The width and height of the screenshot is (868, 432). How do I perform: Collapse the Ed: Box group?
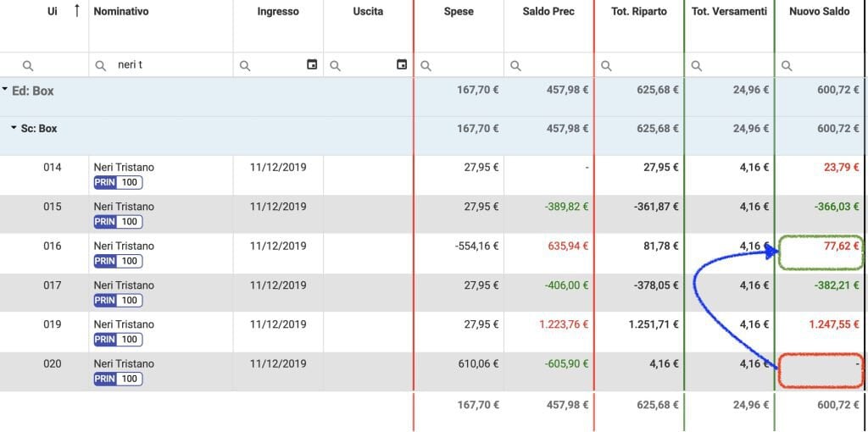click(x=6, y=90)
